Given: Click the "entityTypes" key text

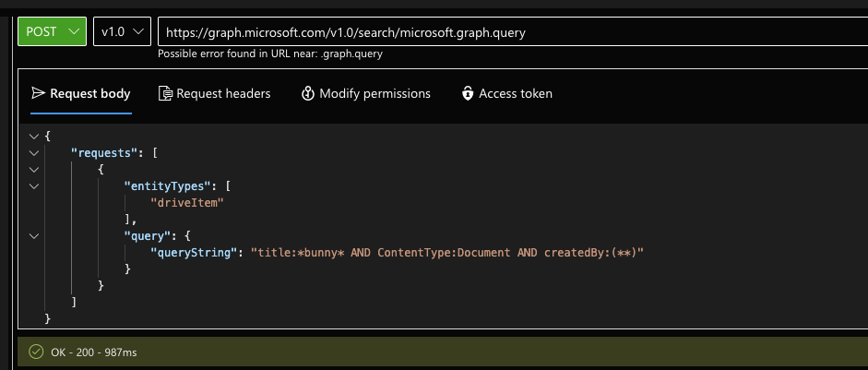Looking at the screenshot, I should coord(168,186).
